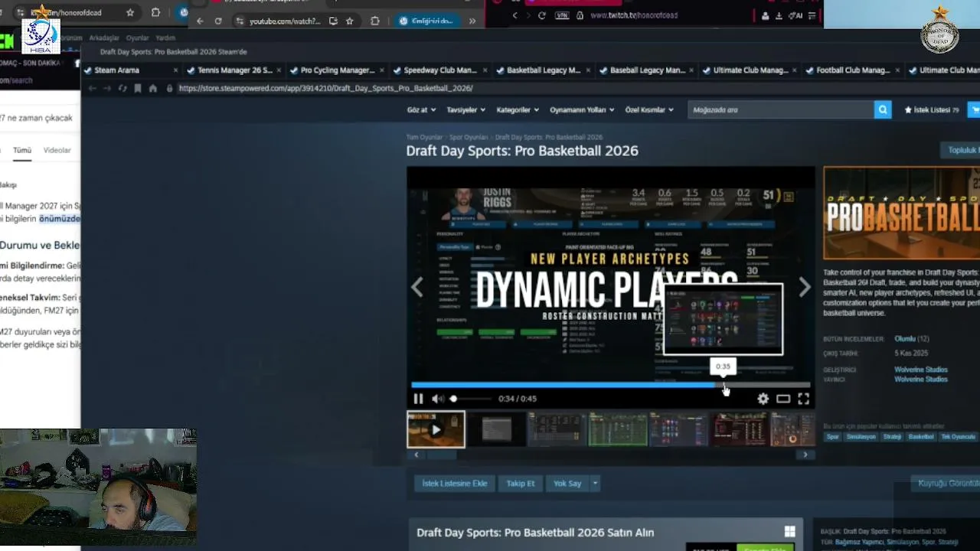Screen dimensions: 980x551
Task: Click the Yok Say button
Action: pyautogui.click(x=567, y=484)
